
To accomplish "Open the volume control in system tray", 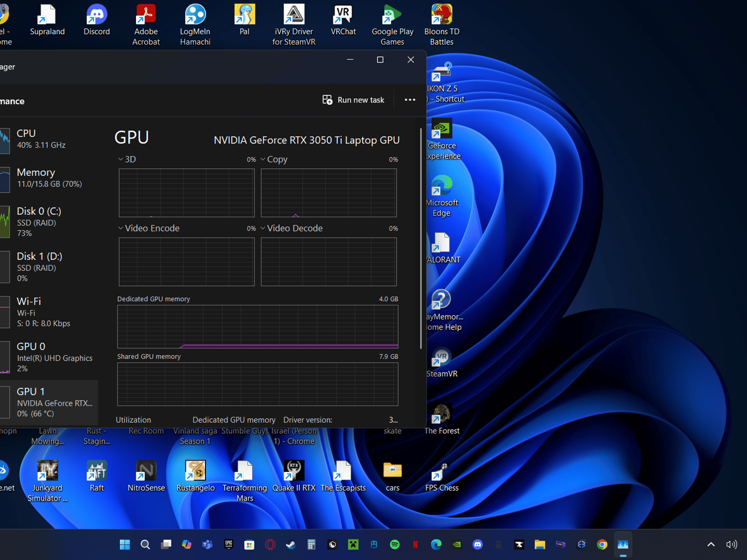I will click(731, 544).
